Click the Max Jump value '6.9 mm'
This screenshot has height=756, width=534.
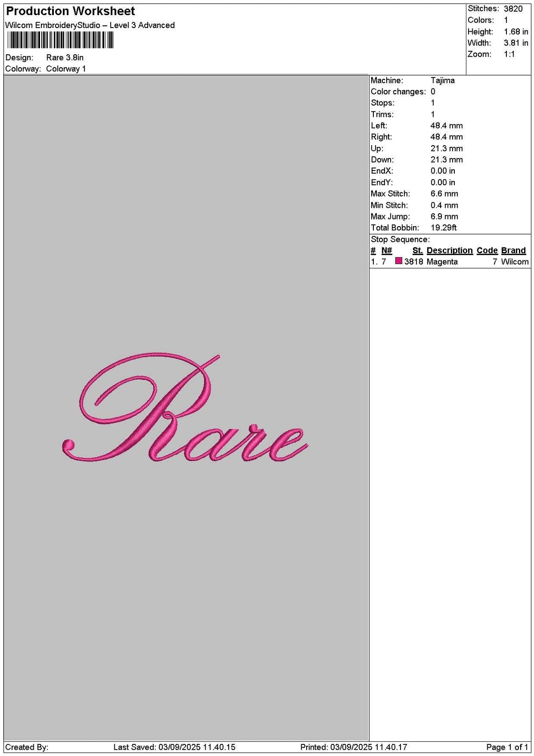pos(444,216)
